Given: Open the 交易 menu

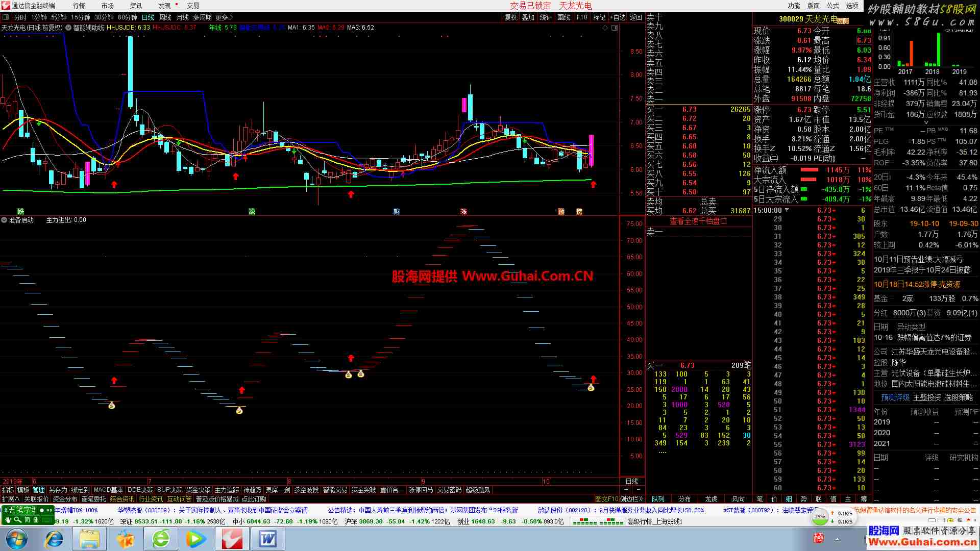Looking at the screenshot, I should 193,6.
